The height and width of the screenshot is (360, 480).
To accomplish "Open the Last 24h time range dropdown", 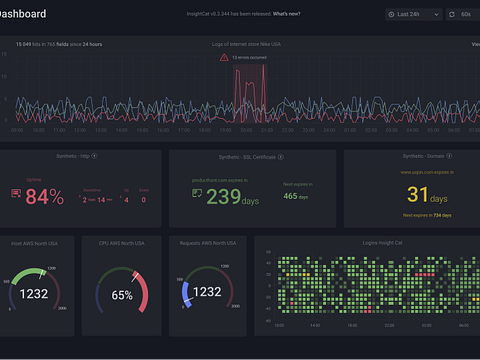I will [x=414, y=14].
